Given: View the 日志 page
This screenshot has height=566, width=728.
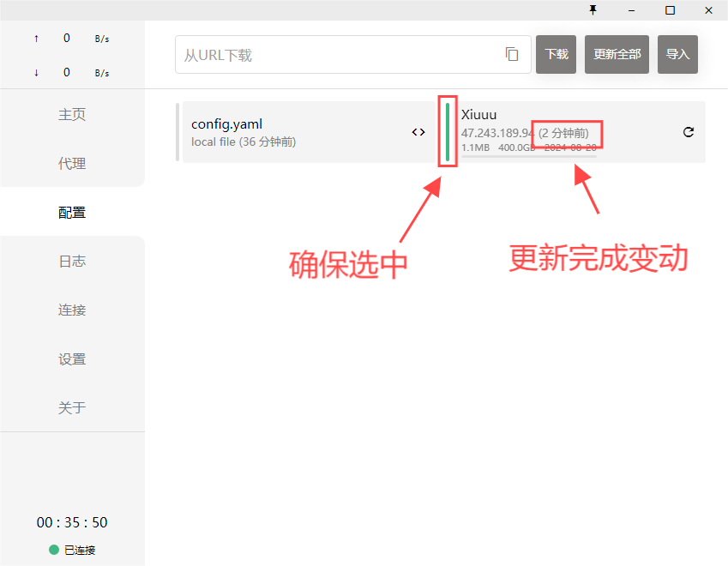Looking at the screenshot, I should pyautogui.click(x=72, y=262).
